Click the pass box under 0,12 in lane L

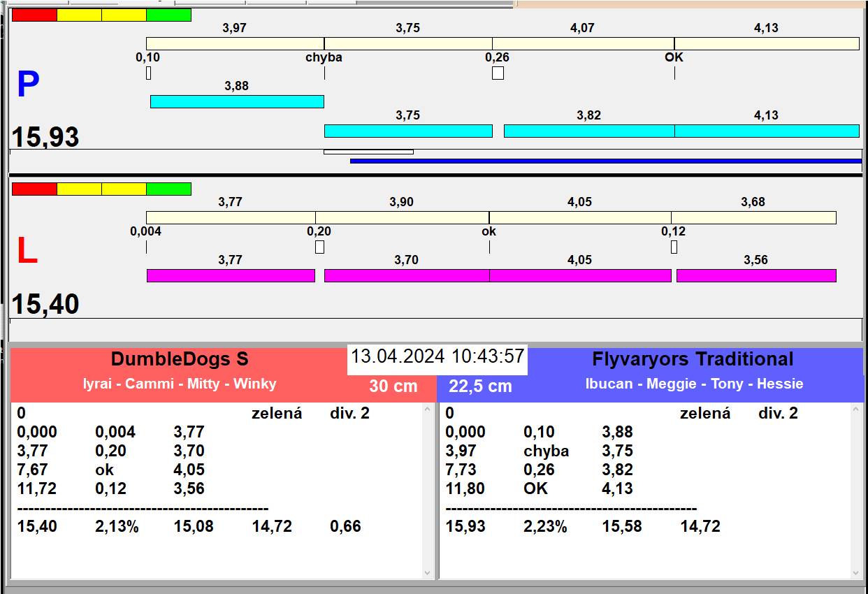click(674, 247)
